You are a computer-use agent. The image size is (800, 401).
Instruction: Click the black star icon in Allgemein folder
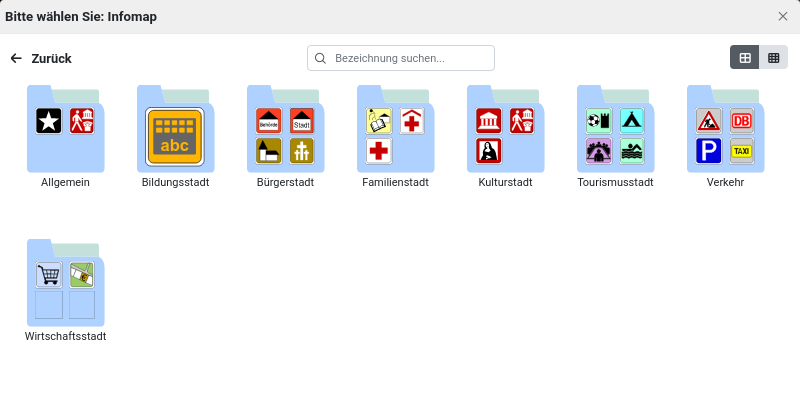tap(49, 121)
